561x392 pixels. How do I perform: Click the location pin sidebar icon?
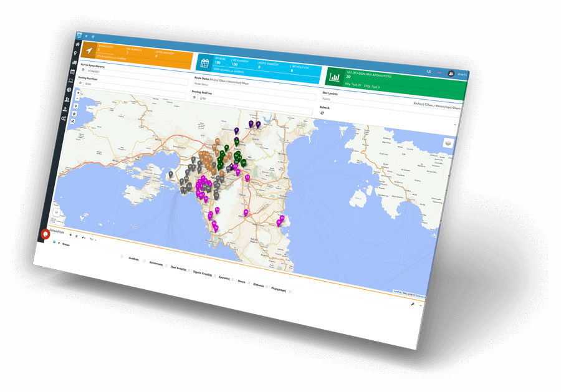[x=76, y=54]
